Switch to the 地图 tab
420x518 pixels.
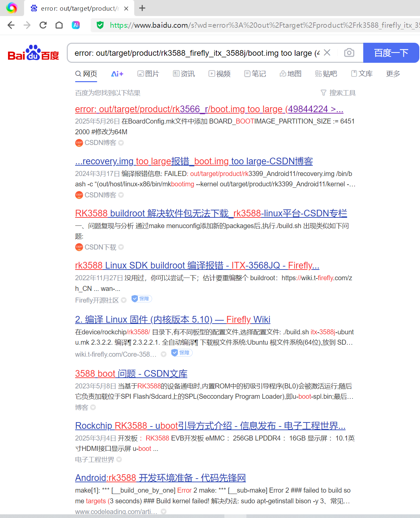[290, 74]
